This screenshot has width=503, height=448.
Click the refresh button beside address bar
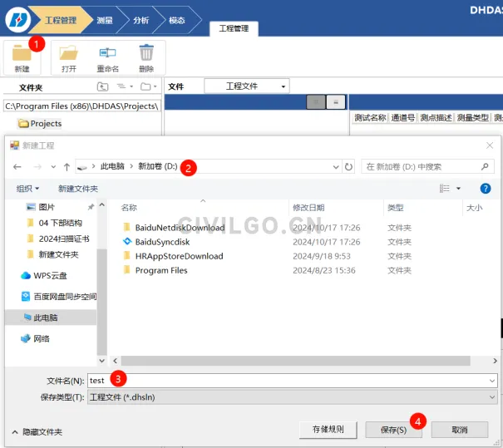[x=349, y=166]
